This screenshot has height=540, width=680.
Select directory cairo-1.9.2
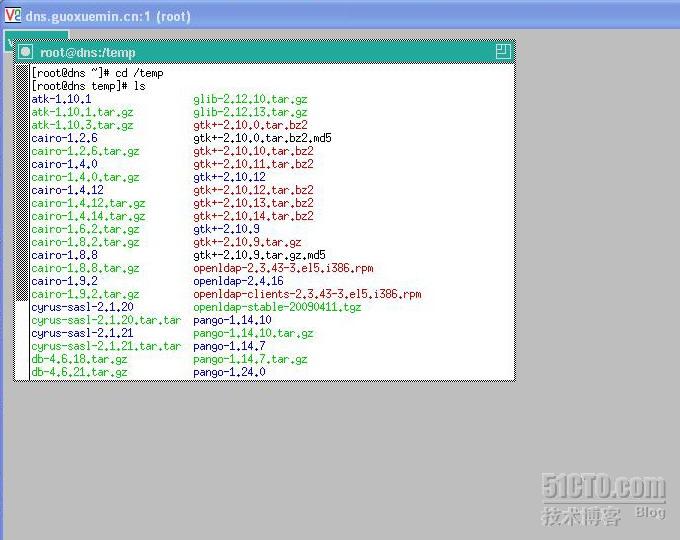[64, 281]
